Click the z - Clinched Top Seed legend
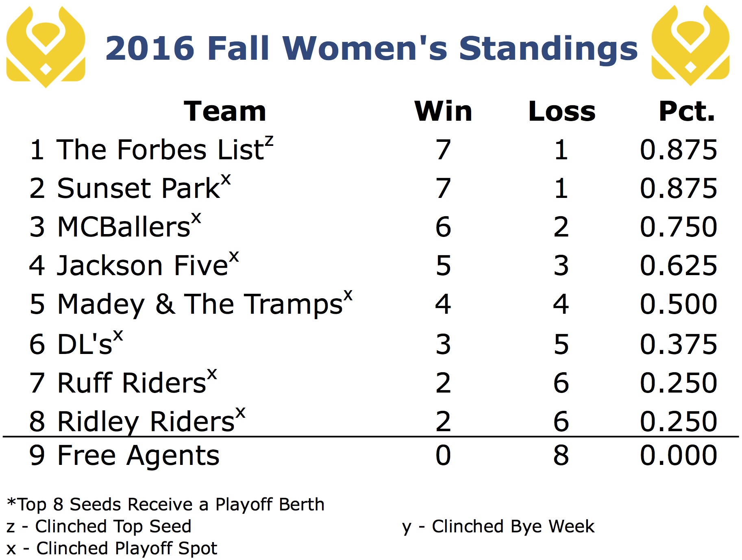The width and height of the screenshot is (742, 560). [x=99, y=526]
